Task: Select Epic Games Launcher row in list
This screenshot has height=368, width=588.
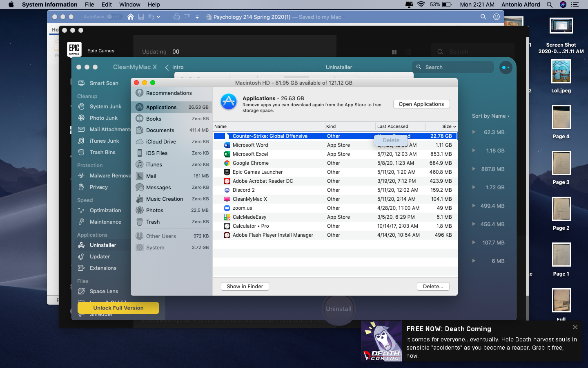Action: tap(335, 172)
